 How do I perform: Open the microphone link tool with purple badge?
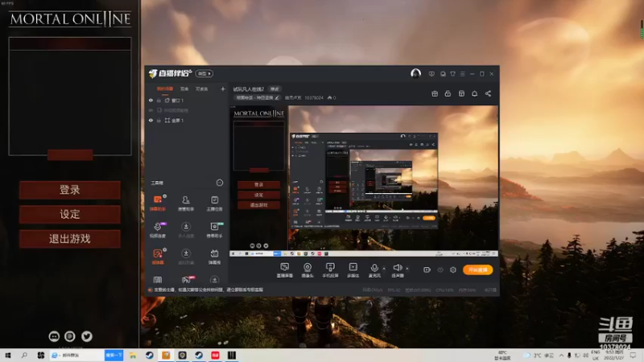158,230
